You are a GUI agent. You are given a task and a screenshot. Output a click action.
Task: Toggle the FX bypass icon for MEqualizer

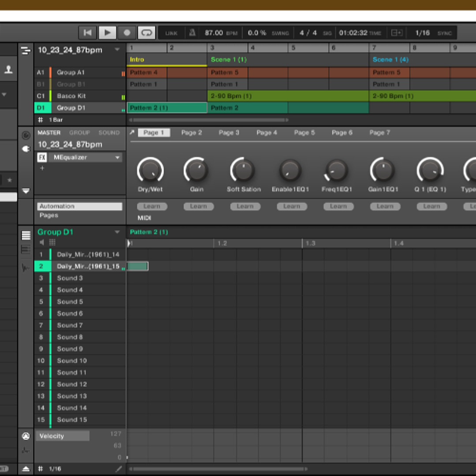tap(42, 157)
